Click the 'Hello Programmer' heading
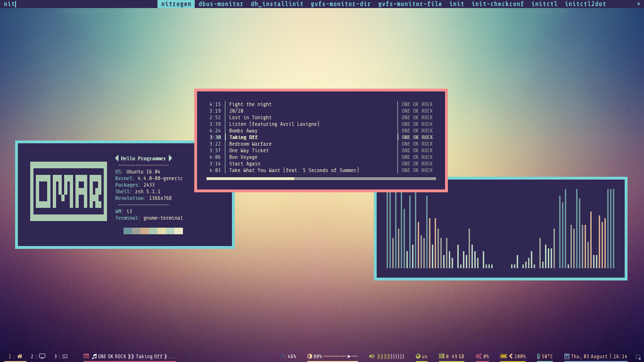 143,159
